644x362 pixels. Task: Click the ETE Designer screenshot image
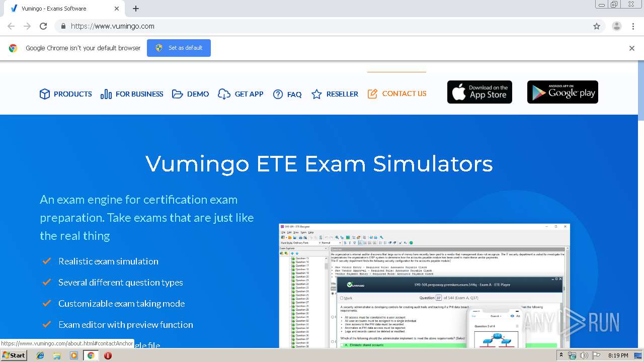point(425,286)
